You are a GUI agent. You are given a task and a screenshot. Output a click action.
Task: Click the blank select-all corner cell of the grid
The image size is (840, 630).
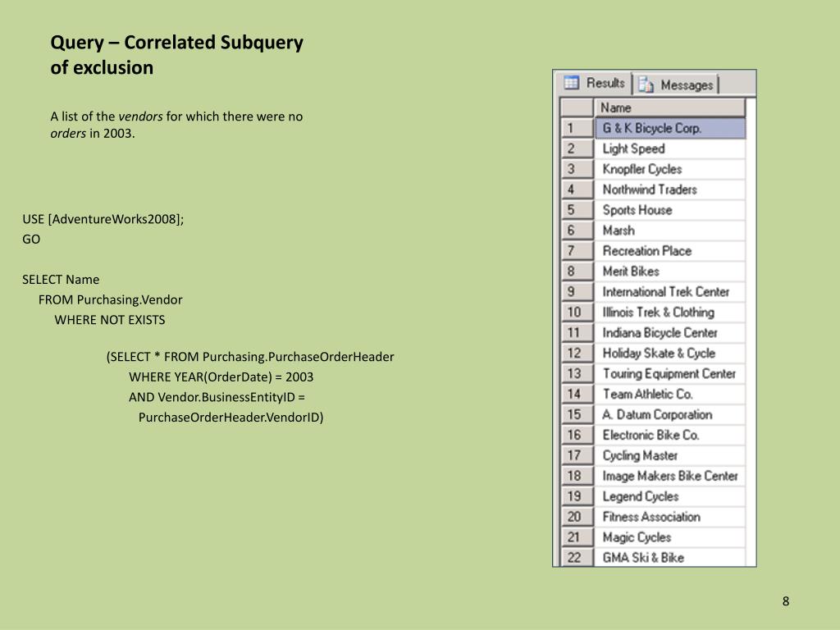pos(576,107)
